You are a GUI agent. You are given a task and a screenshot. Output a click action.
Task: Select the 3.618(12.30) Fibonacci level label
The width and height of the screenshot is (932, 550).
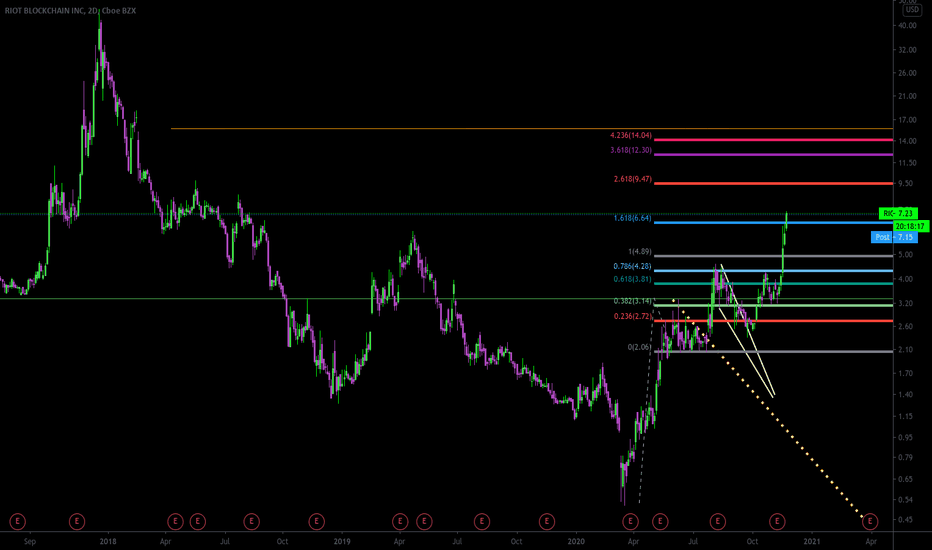click(631, 150)
